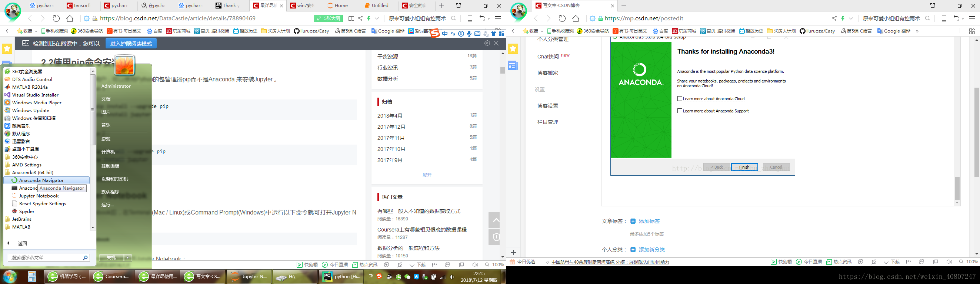Open new tab in left browser

pos(442,6)
